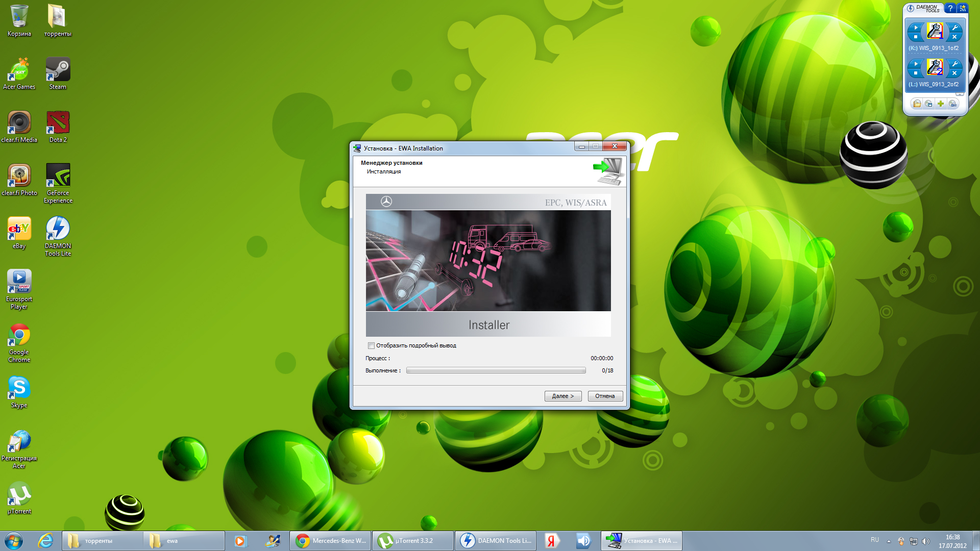Click the 'Отмена' button in installer
Image resolution: width=980 pixels, height=551 pixels.
pos(605,396)
